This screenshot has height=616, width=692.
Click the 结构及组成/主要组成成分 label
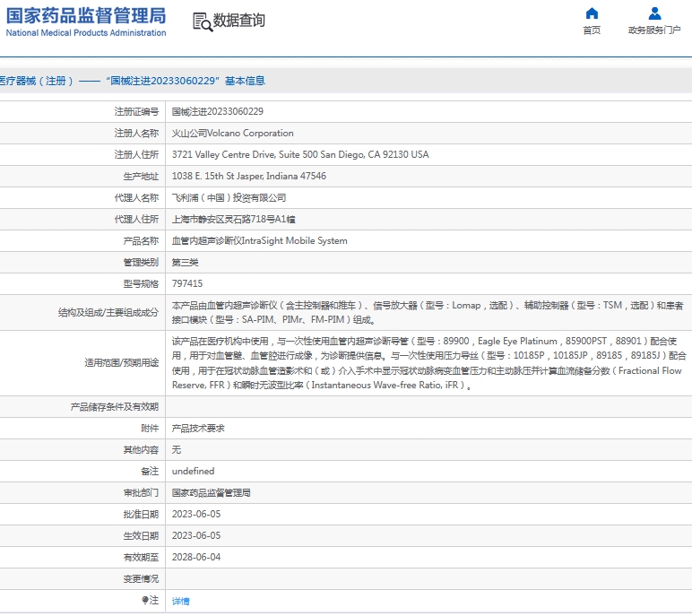click(x=108, y=313)
